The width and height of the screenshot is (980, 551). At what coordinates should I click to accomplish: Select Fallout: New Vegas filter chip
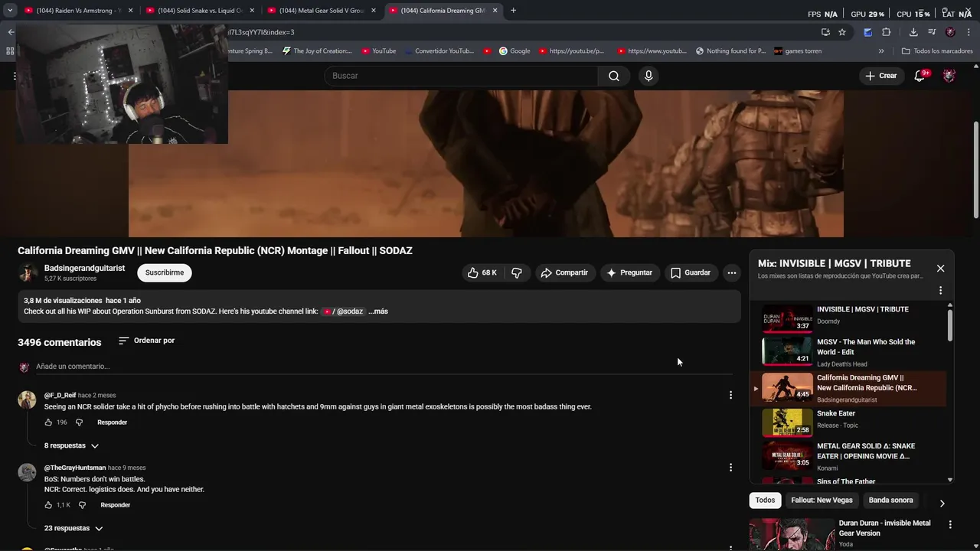pyautogui.click(x=822, y=500)
